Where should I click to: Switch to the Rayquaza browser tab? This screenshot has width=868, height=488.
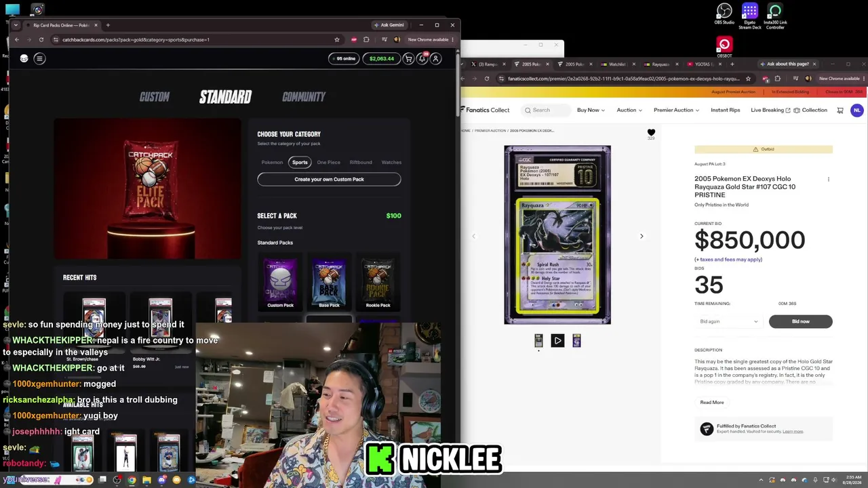tap(660, 64)
